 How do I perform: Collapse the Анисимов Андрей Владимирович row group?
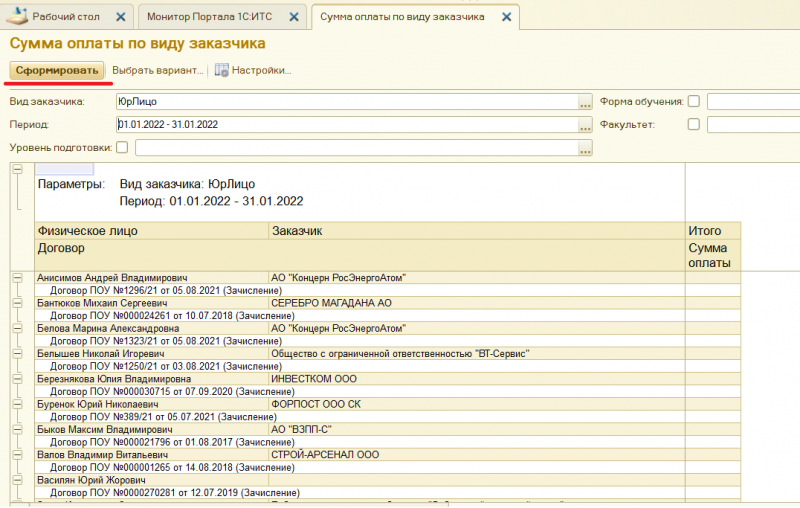click(17, 277)
